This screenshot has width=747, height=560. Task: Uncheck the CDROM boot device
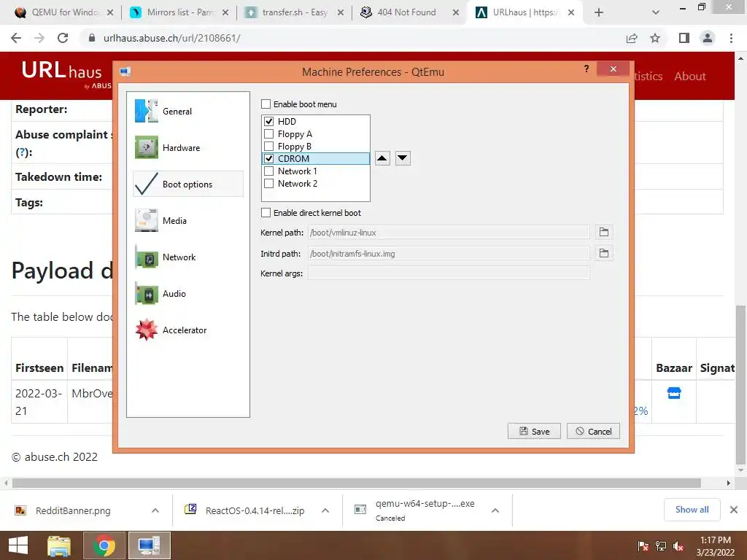[268, 158]
